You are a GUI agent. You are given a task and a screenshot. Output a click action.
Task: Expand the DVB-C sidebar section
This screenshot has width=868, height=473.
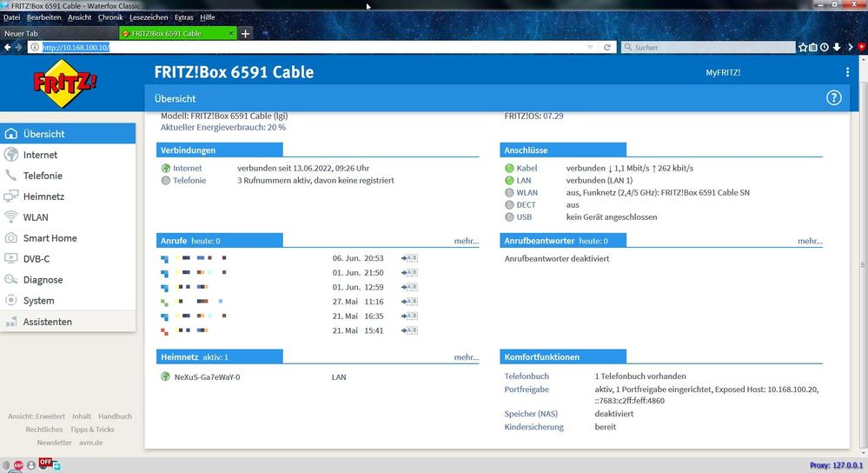pyautogui.click(x=68, y=258)
